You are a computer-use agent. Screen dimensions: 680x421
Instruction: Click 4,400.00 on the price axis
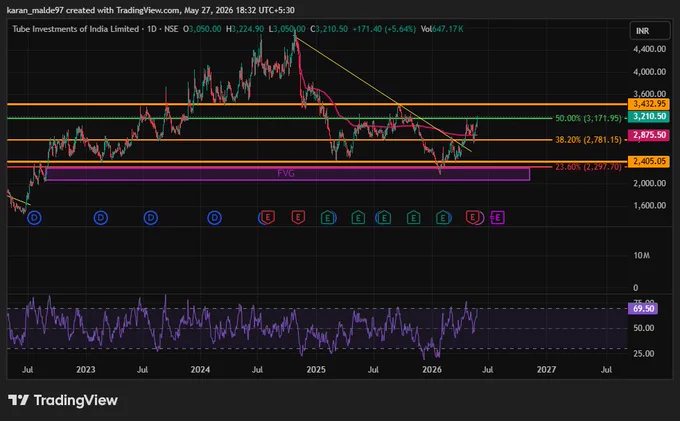[x=649, y=49]
